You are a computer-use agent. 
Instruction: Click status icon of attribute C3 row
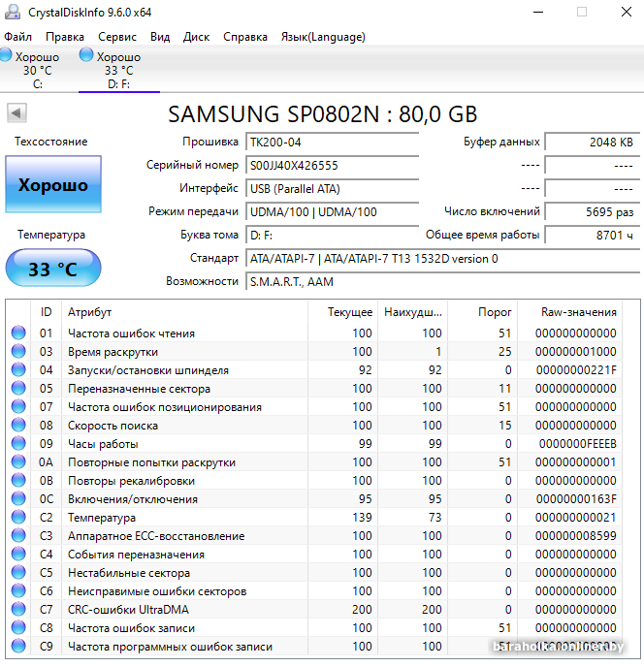18,535
